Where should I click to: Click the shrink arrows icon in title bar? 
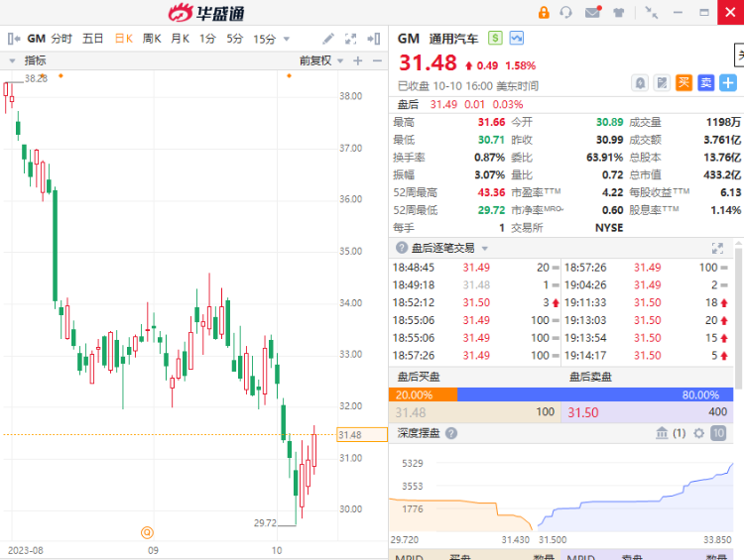652,12
